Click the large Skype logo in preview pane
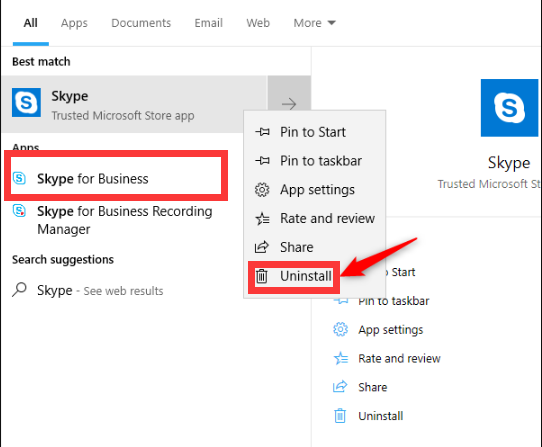Image resolution: width=542 pixels, height=447 pixels. pyautogui.click(x=509, y=108)
